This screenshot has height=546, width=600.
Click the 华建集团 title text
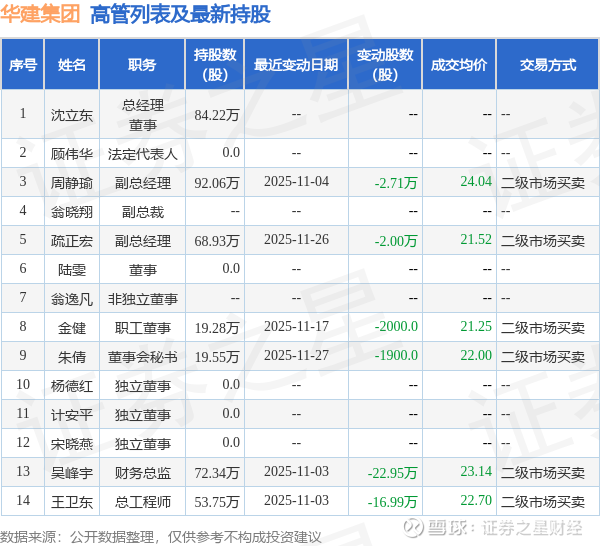(x=40, y=14)
